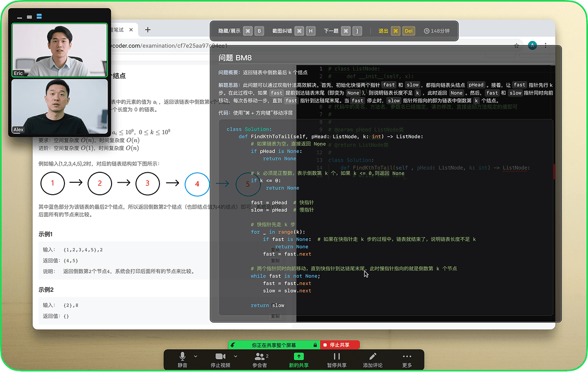The height and width of the screenshot is (372, 588).
Task: Click editor line 13 'class Solution:'
Action: click(x=350, y=160)
